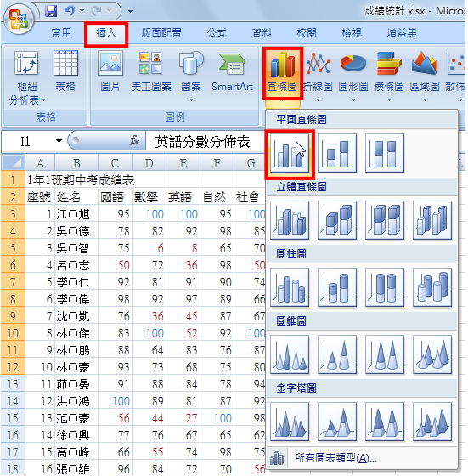
Task: Click the round Office button
Action: (19, 19)
